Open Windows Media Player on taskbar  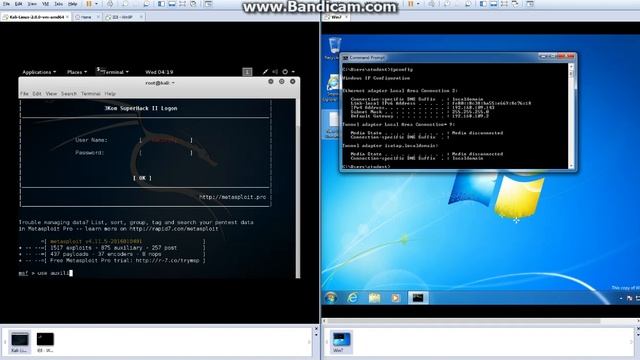396,298
